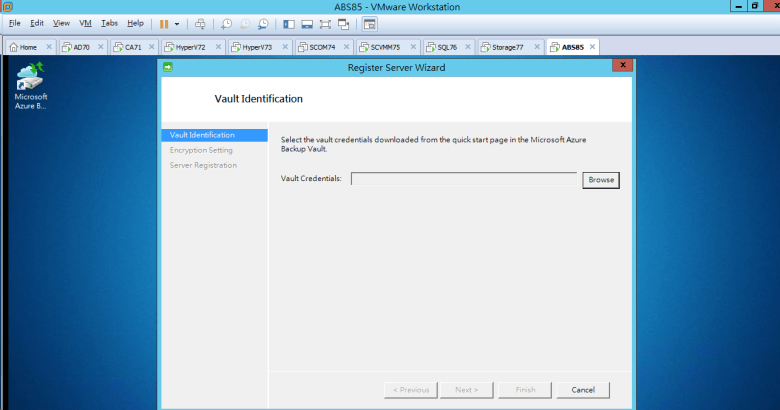This screenshot has height=410, width=780.
Task: Open the View menu
Action: (x=61, y=23)
